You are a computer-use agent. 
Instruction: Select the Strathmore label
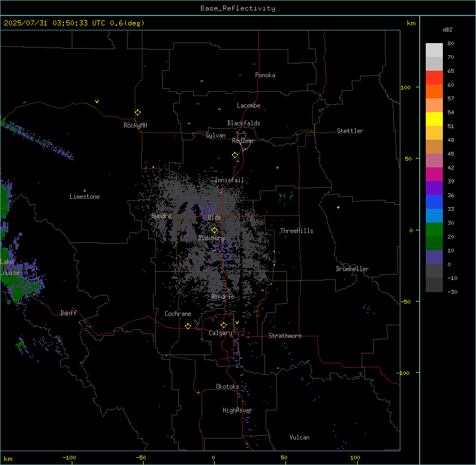click(x=285, y=336)
